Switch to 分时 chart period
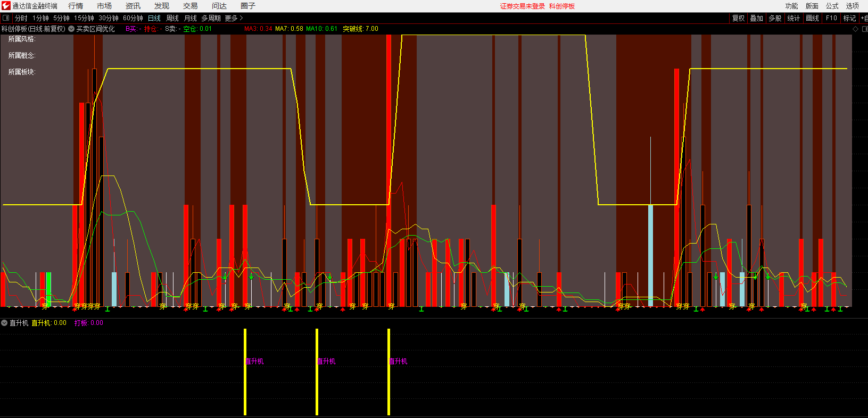This screenshot has height=418, width=868. click(21, 18)
